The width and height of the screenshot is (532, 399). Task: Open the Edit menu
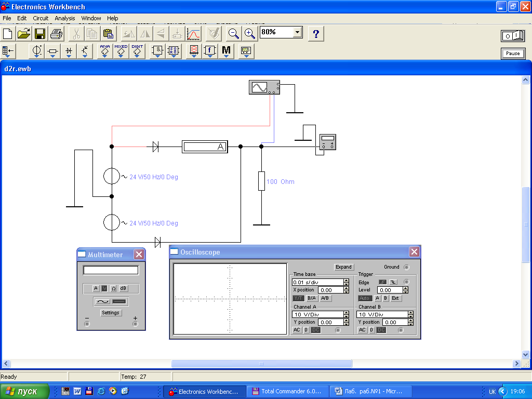click(x=22, y=18)
